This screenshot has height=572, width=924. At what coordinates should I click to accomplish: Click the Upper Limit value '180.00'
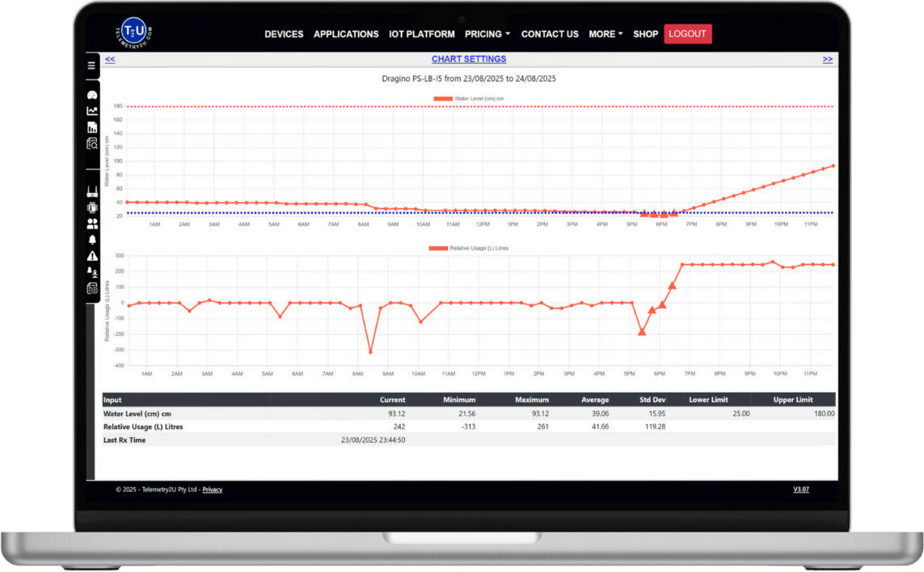[x=825, y=414]
